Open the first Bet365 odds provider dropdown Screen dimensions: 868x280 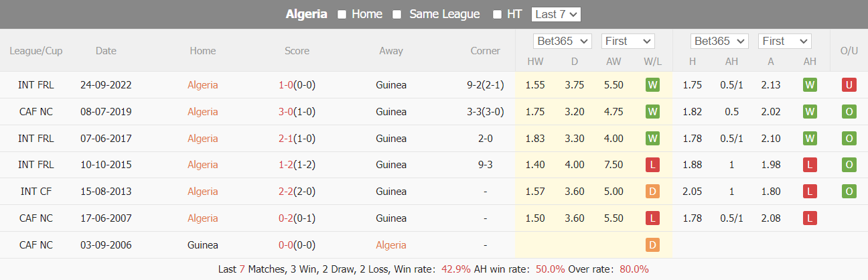563,42
